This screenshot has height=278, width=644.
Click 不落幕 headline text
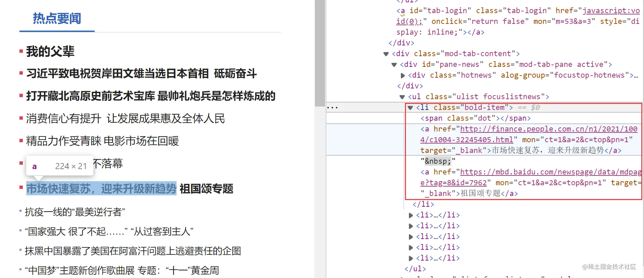click(x=108, y=164)
